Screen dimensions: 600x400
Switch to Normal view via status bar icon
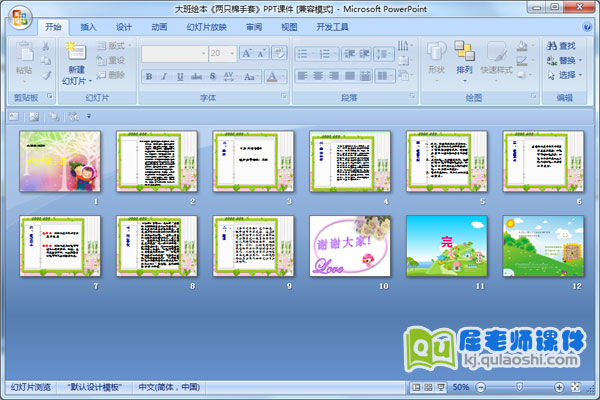pyautogui.click(x=415, y=387)
